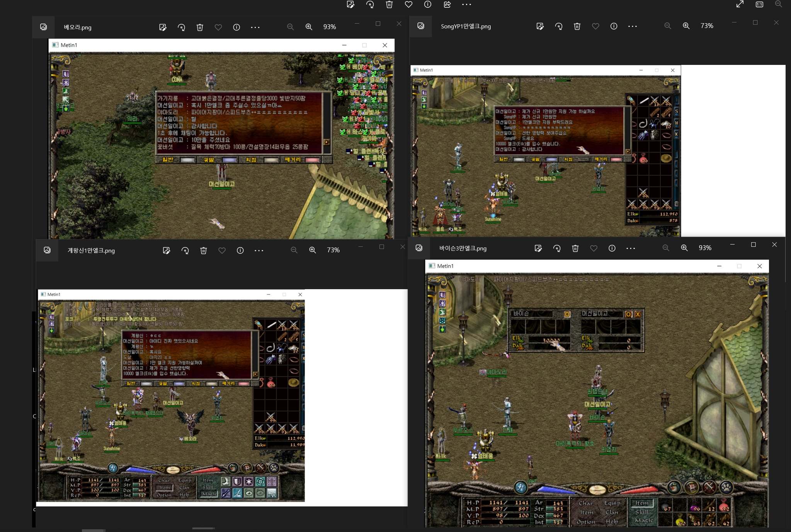791x532 pixels.
Task: Click the fullscreen expand arrows at top right
Action: [x=740, y=4]
